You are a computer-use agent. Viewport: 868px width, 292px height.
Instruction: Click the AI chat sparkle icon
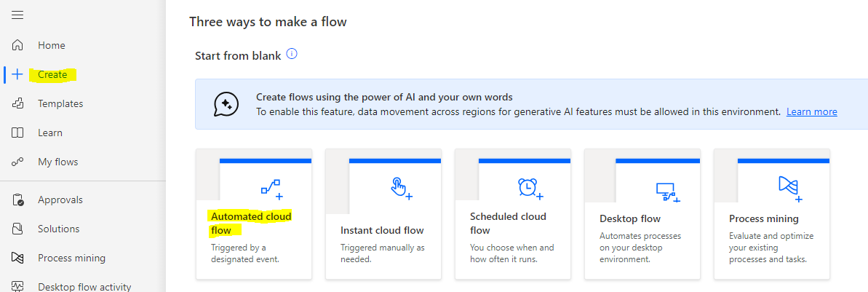pos(226,104)
